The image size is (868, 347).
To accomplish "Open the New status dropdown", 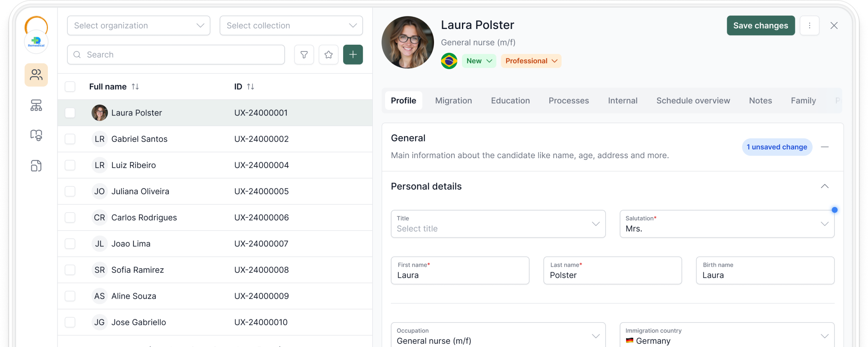I will click(x=479, y=61).
